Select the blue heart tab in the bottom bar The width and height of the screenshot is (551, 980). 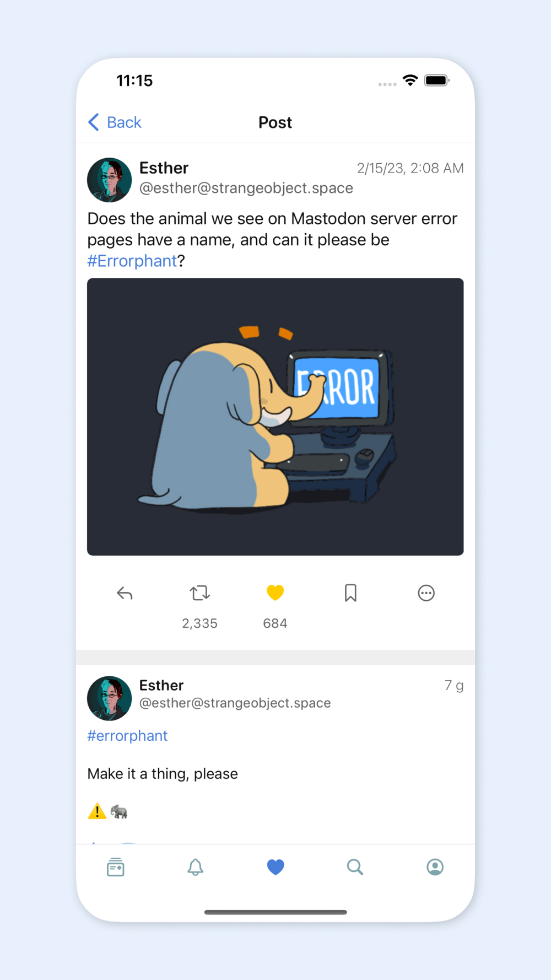coord(275,867)
